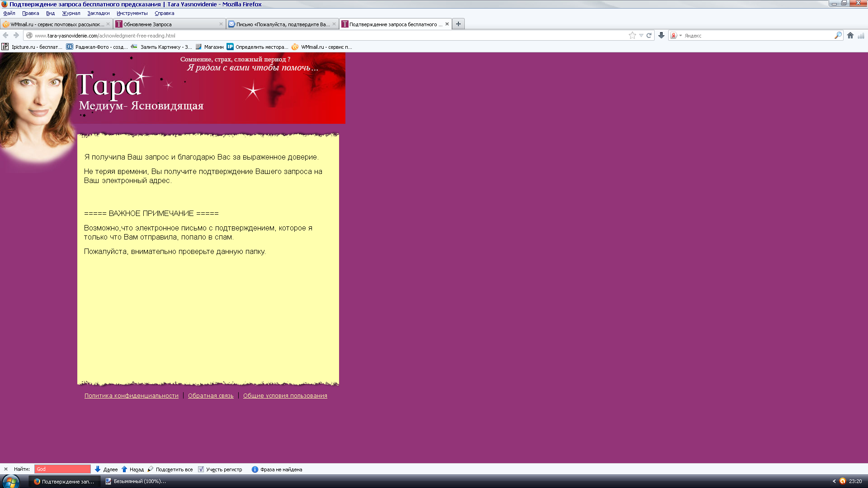Open the Правка menu
The width and height of the screenshot is (868, 488).
pyautogui.click(x=30, y=13)
